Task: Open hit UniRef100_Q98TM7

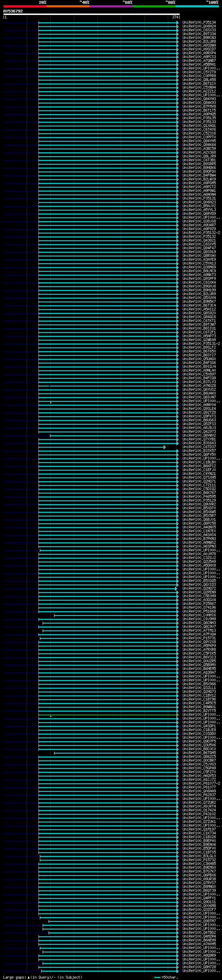Action: point(199,921)
